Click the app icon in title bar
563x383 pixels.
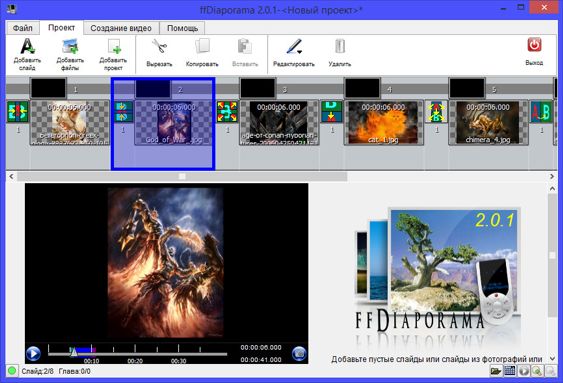pos(12,9)
